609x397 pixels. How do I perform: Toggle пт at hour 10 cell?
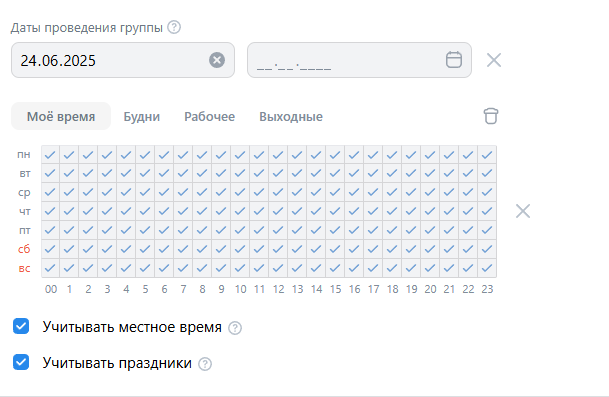240,230
